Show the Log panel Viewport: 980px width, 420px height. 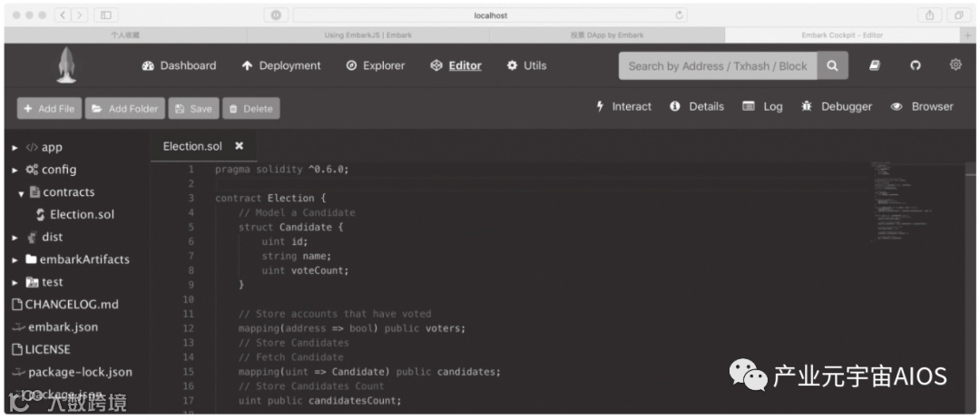762,107
